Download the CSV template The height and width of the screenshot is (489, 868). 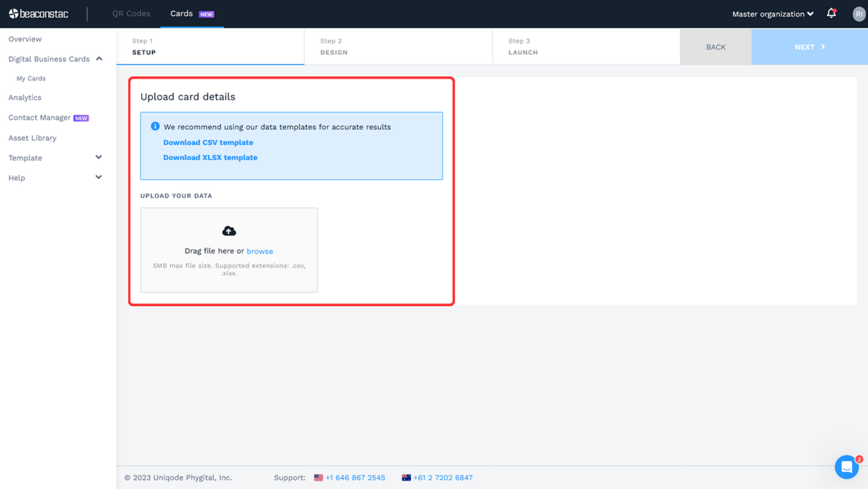point(208,142)
